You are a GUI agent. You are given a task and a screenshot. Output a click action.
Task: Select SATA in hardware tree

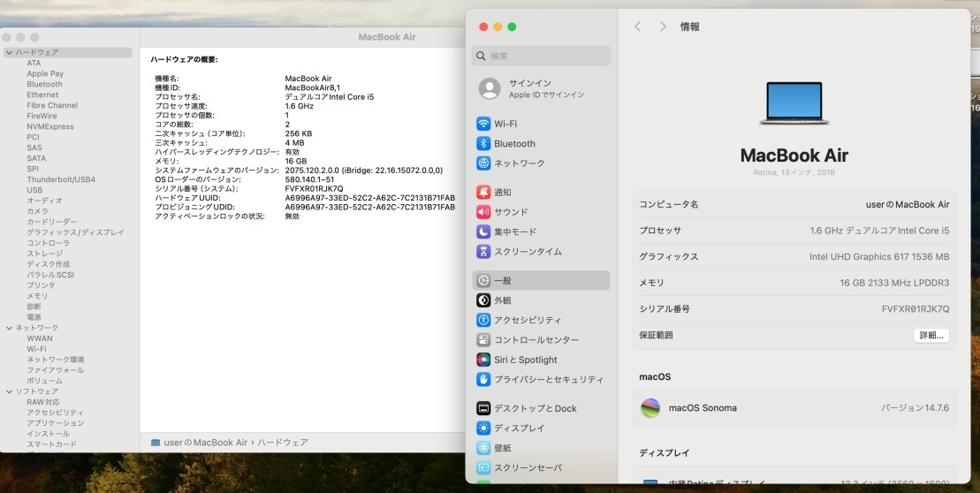coord(35,159)
